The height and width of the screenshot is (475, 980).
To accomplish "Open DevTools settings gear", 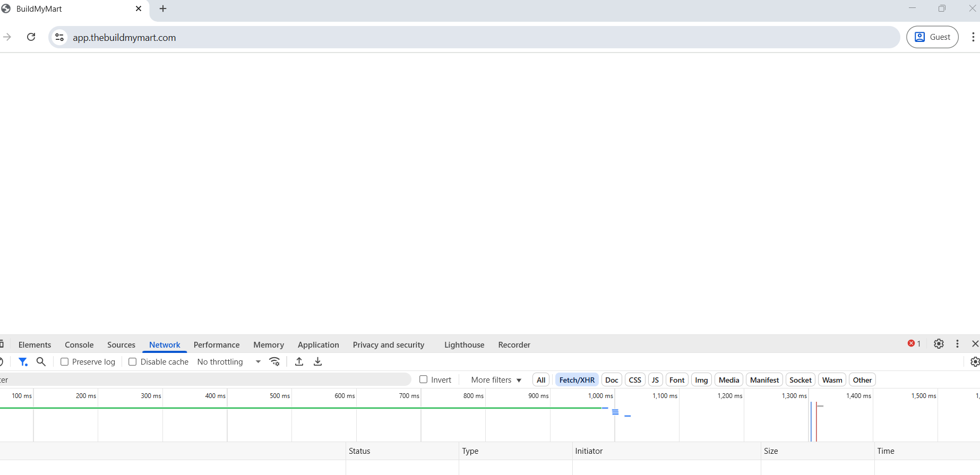I will point(939,344).
